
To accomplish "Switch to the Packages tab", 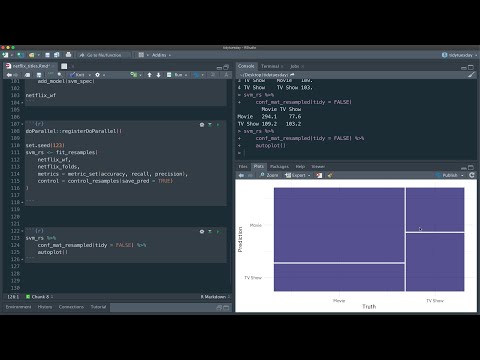I will [x=279, y=166].
